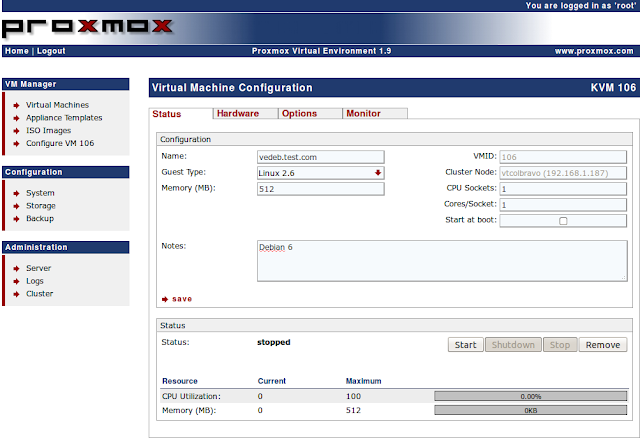Go to Storage configuration
Screen dimensions: 640x438
[x=41, y=206]
